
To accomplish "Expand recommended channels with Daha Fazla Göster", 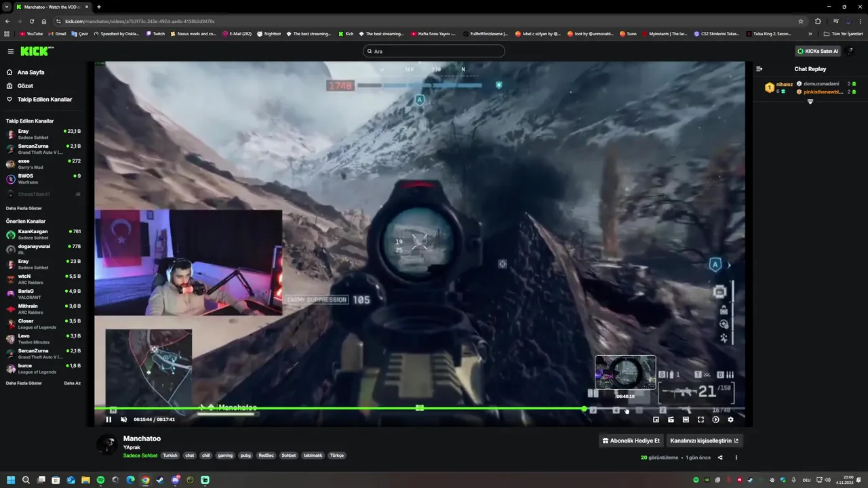I will tap(24, 383).
